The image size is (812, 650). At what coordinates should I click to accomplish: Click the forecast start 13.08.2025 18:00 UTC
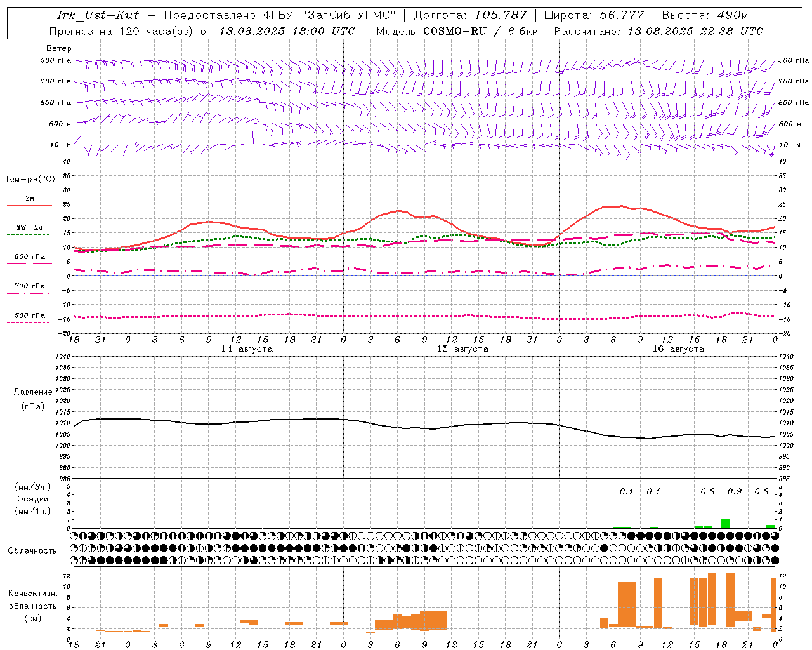pyautogui.click(x=287, y=31)
